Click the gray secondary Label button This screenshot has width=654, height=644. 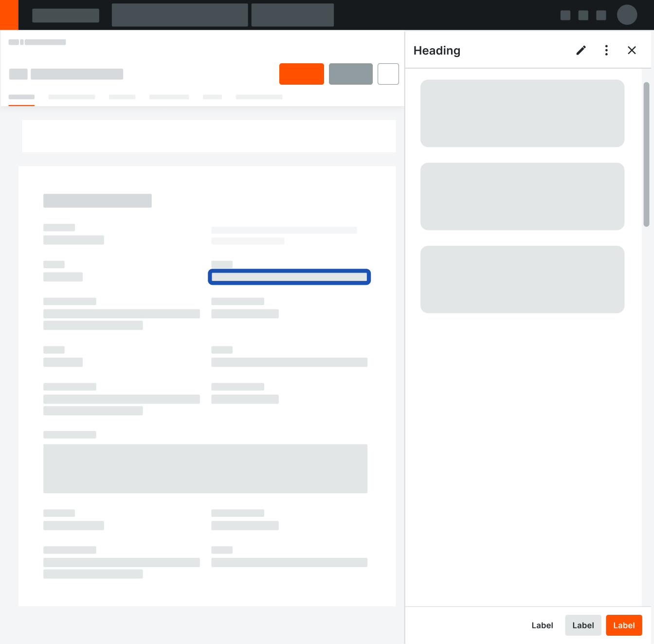[x=583, y=626]
